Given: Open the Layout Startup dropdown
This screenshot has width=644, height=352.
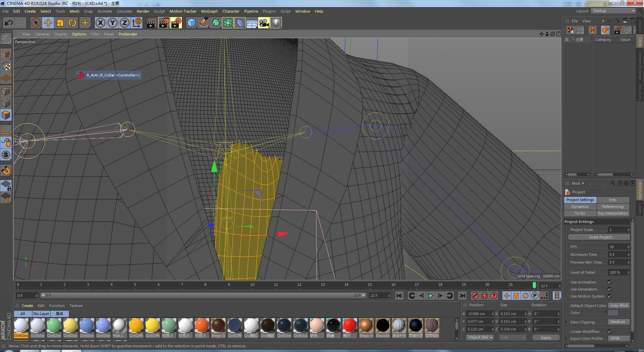Looking at the screenshot, I should [613, 11].
